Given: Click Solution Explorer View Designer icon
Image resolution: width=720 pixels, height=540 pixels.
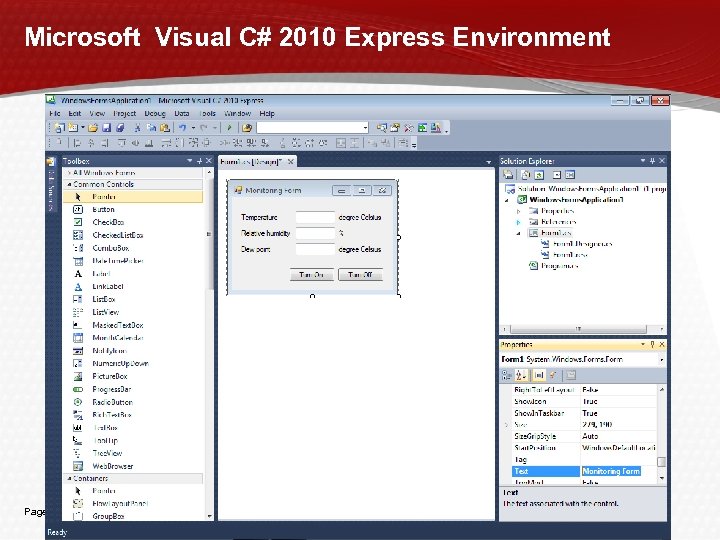Looking at the screenshot, I should (570, 174).
